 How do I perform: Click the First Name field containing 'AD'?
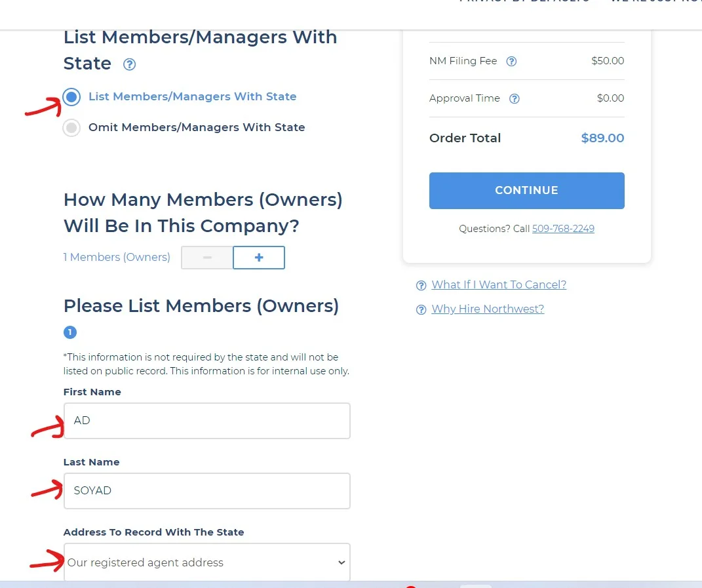click(x=206, y=420)
